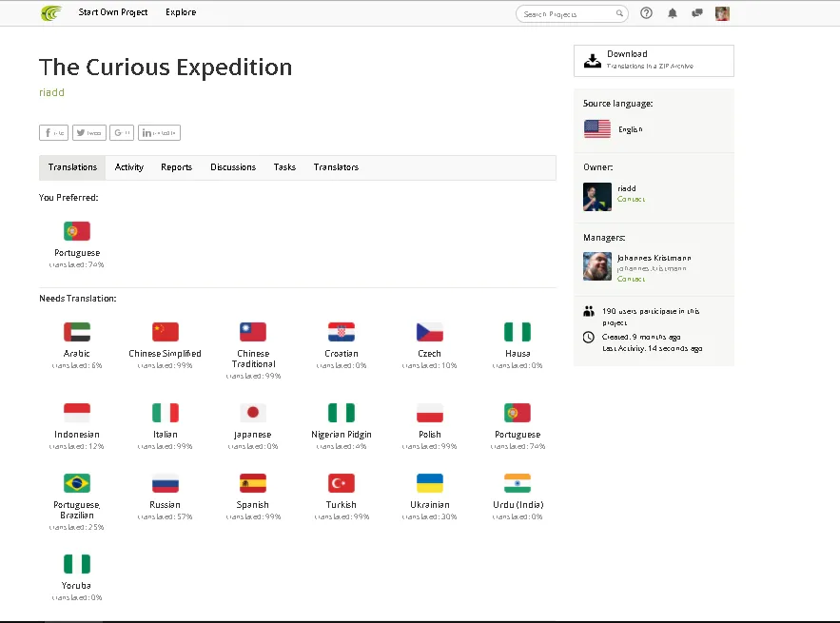Open the Japanese language flag
The height and width of the screenshot is (623, 840).
click(253, 413)
